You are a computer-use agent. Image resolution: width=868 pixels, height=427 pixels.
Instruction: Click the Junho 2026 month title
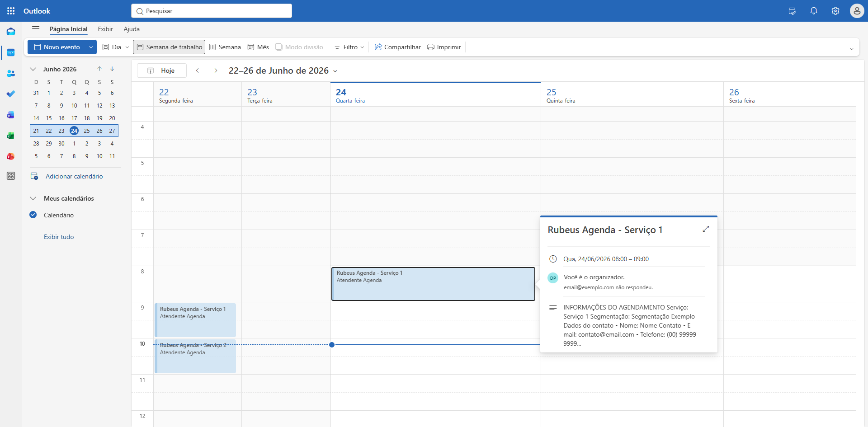[x=60, y=69]
